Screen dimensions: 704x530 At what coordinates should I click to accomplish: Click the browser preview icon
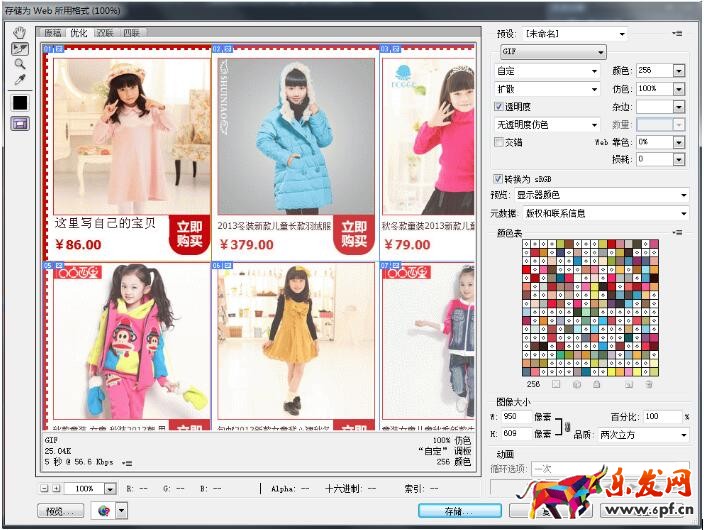point(102,510)
